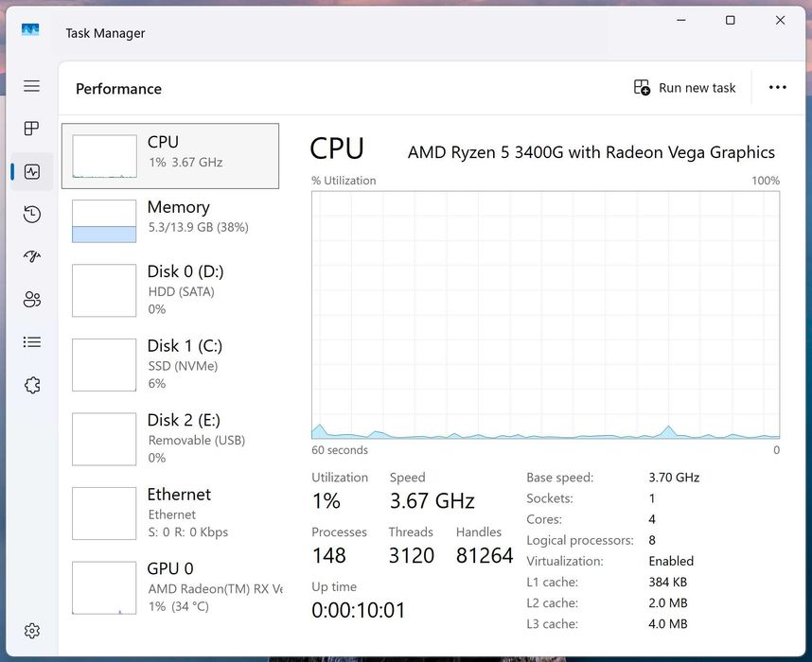
Task: Select the GPU 0 performance entry
Action: [170, 587]
